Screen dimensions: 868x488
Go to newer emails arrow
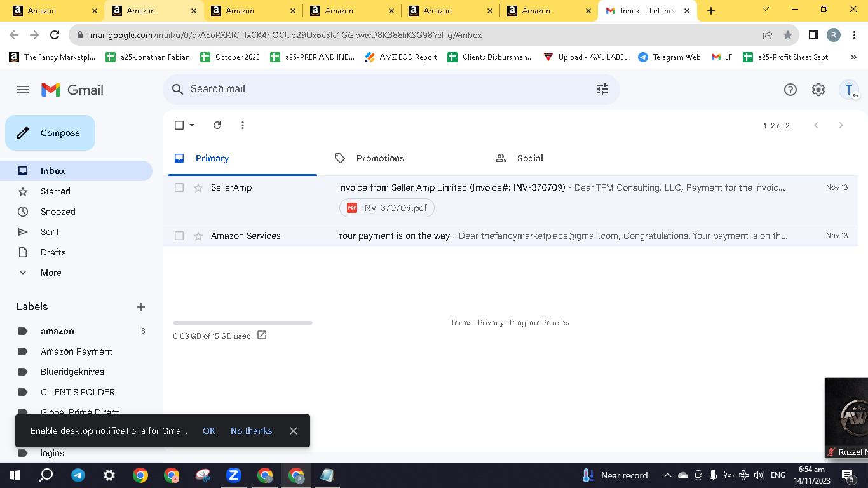(x=817, y=125)
